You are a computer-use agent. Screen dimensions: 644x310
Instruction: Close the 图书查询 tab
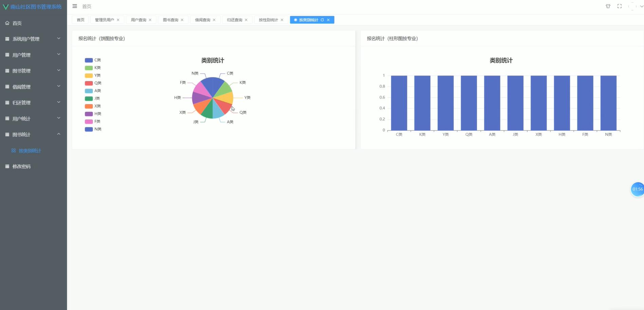click(x=182, y=20)
